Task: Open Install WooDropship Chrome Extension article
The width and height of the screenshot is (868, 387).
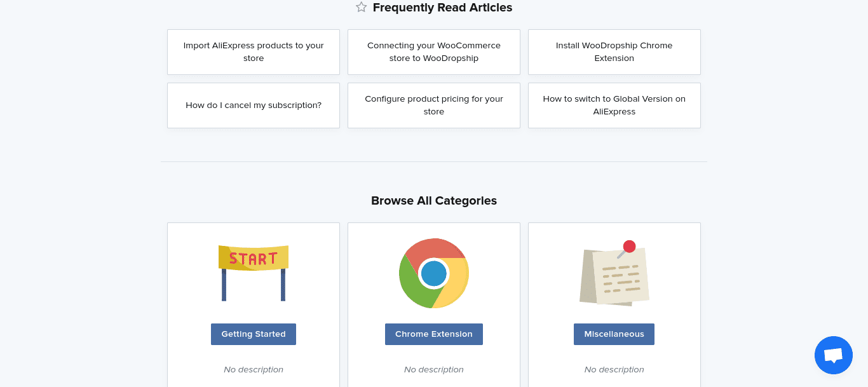Action: (x=614, y=52)
